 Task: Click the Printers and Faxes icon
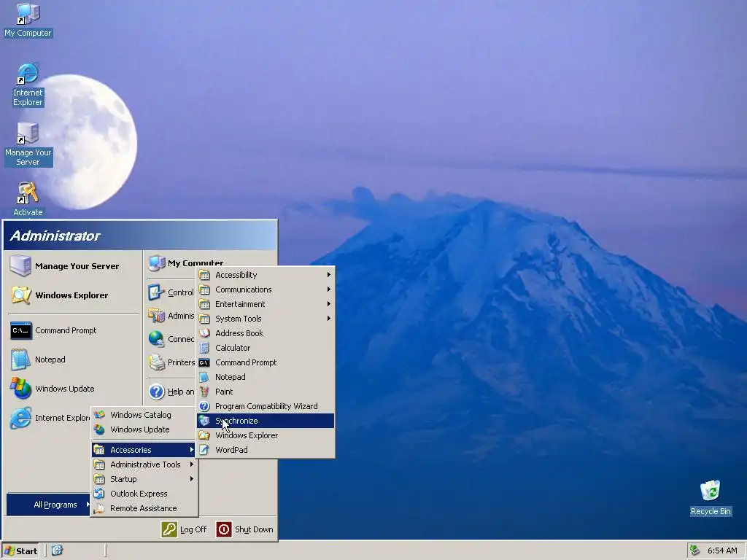pos(156,362)
